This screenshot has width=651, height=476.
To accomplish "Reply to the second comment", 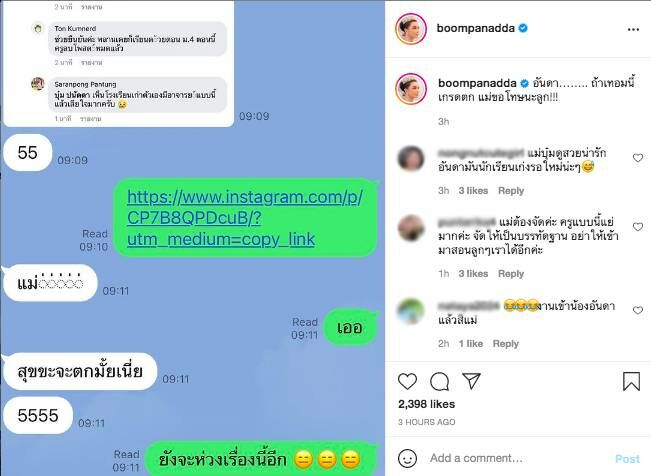I will coord(511,274).
